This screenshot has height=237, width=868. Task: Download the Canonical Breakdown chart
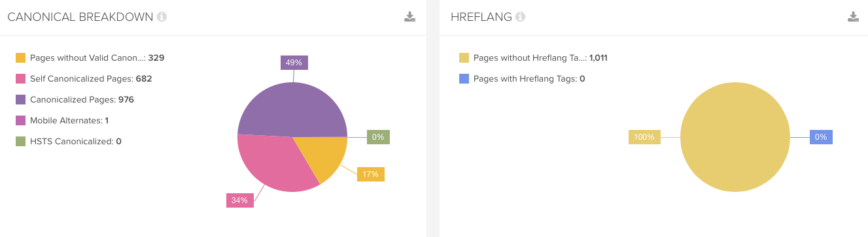(410, 17)
